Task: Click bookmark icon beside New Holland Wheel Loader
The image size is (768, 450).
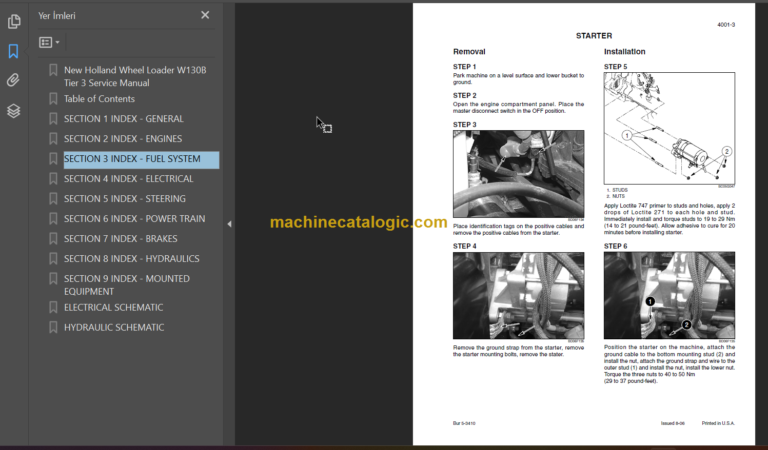Action: click(53, 71)
